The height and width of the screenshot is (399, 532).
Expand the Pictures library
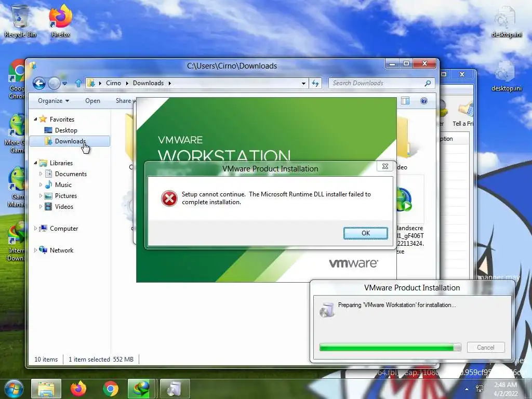click(x=41, y=195)
